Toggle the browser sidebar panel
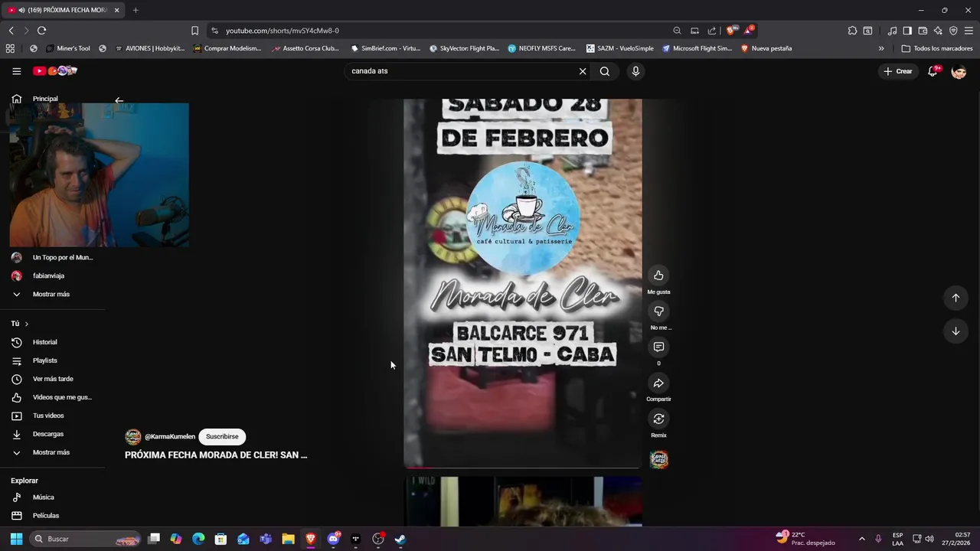This screenshot has height=551, width=980. (907, 31)
